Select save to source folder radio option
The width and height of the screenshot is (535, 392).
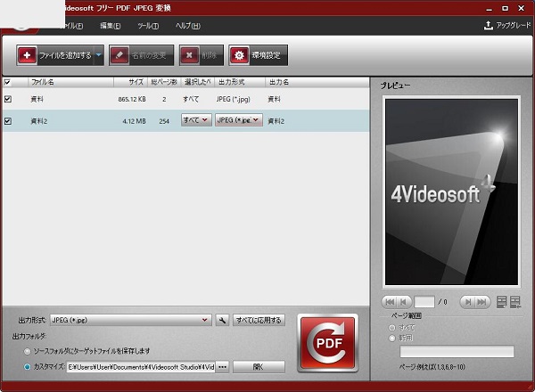tap(28, 351)
